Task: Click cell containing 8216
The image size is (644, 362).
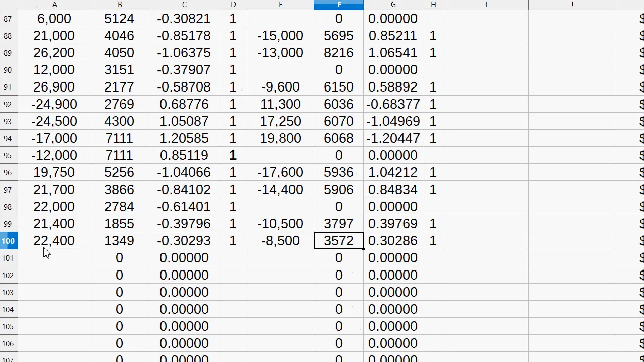Action: 339,53
